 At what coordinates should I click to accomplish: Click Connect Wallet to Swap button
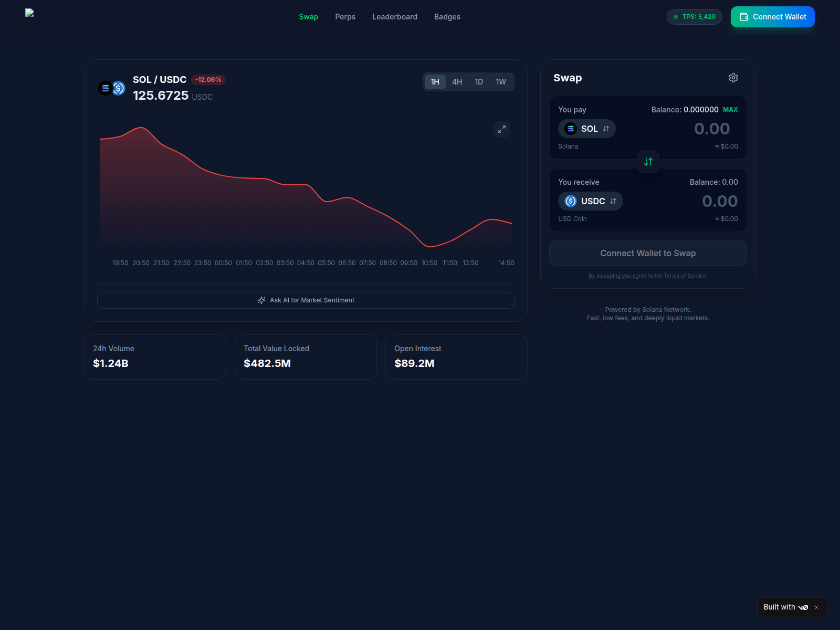coord(648,253)
